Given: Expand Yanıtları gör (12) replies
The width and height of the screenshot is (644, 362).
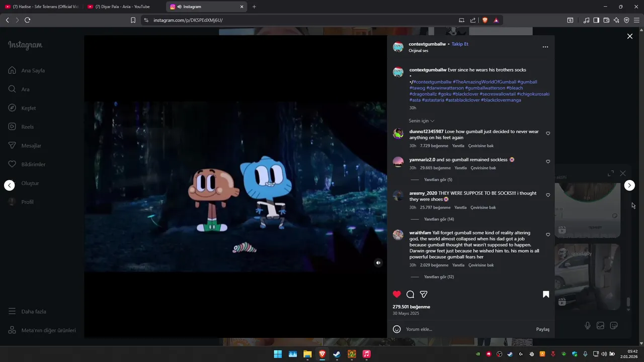Looking at the screenshot, I should 439,277.
